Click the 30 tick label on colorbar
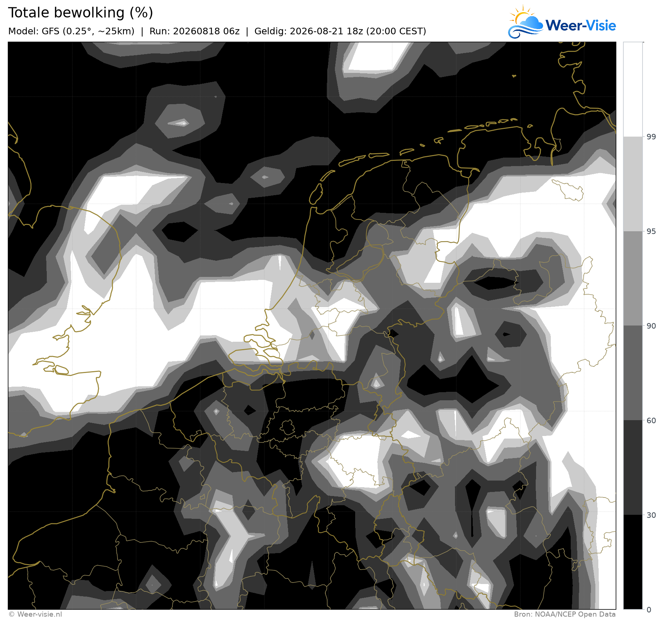 tap(651, 515)
